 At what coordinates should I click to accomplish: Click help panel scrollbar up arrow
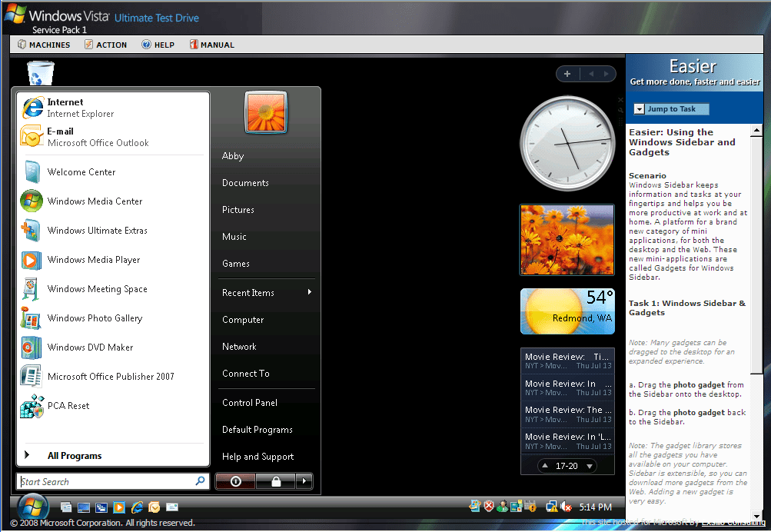coord(756,130)
